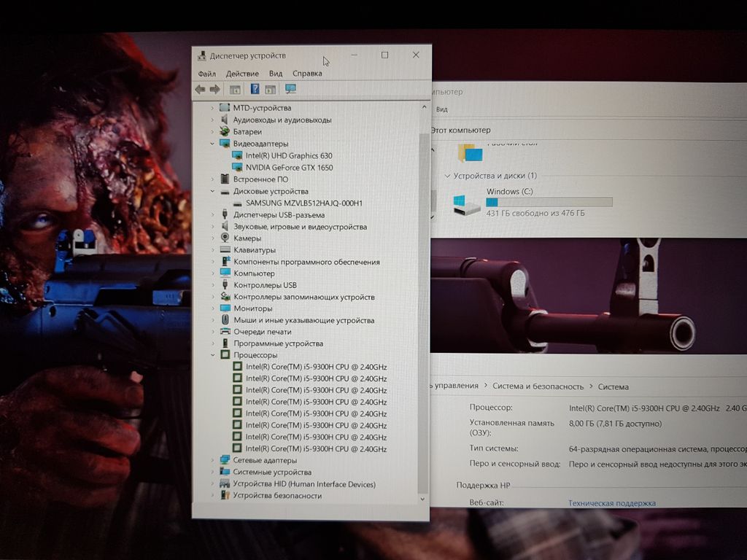Open the Файл menu

pos(206,74)
